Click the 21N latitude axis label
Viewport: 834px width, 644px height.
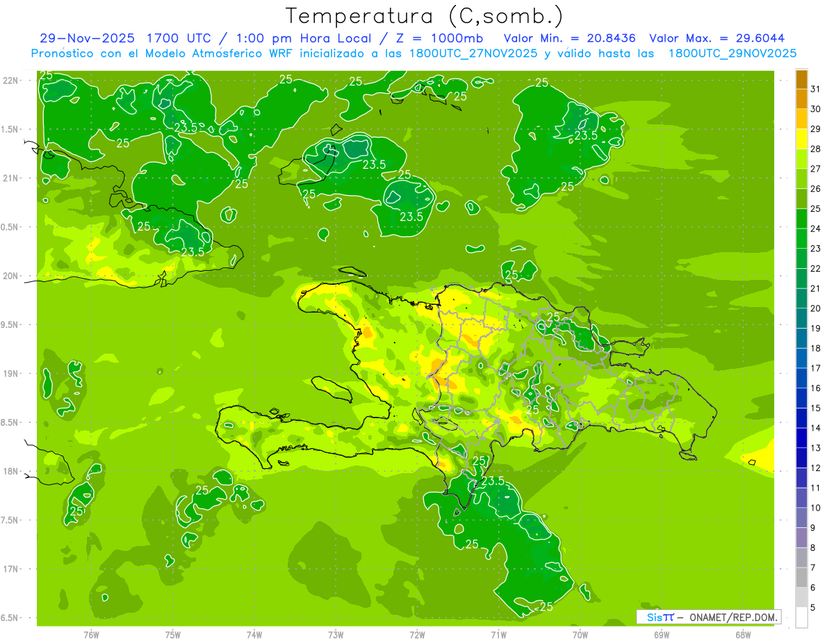click(12, 178)
